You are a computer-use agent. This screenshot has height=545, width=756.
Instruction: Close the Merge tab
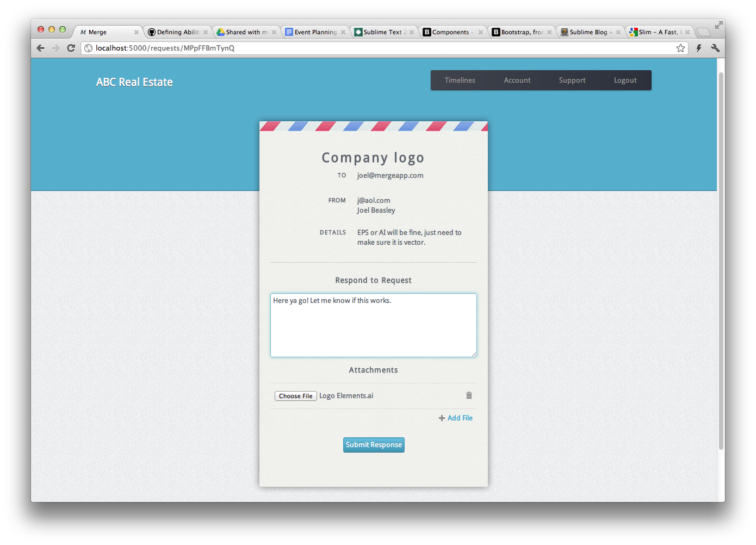(137, 32)
